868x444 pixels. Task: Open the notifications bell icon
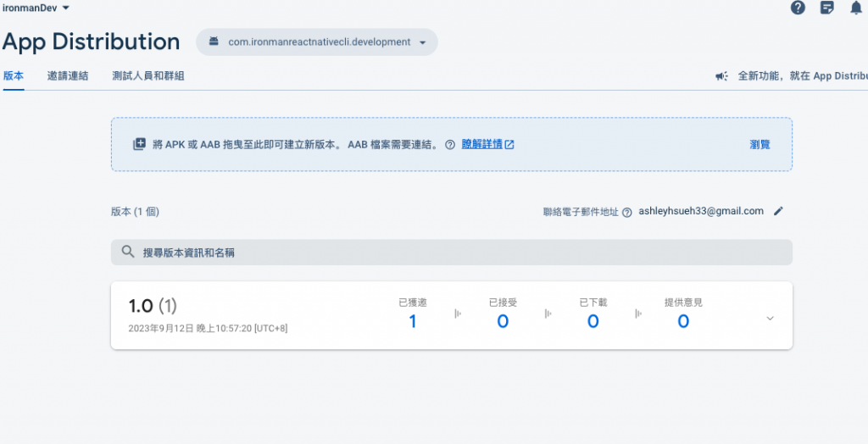click(x=856, y=8)
